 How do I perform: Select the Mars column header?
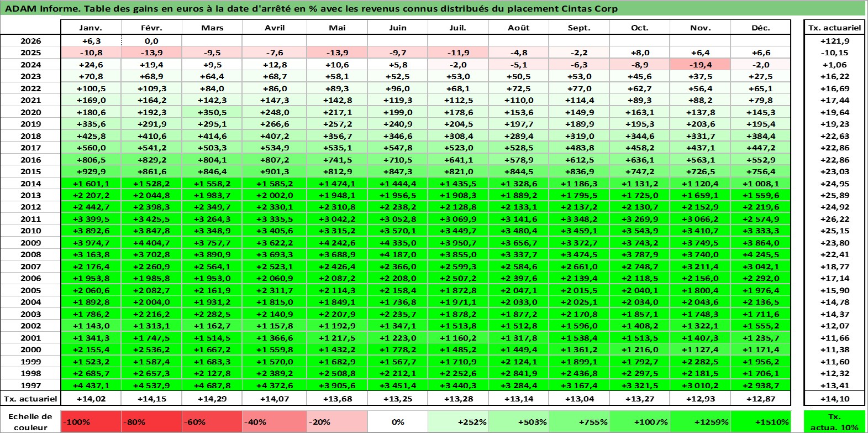pos(212,28)
